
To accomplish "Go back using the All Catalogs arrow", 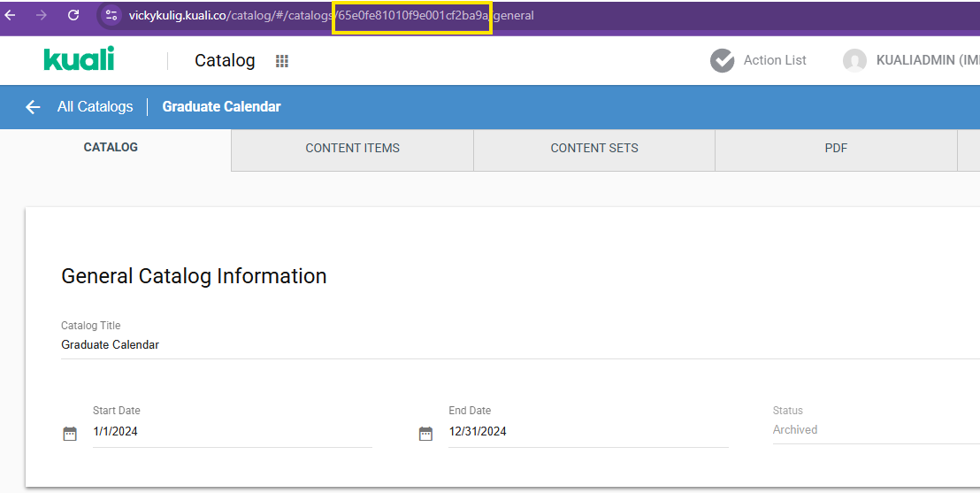I will coord(33,107).
